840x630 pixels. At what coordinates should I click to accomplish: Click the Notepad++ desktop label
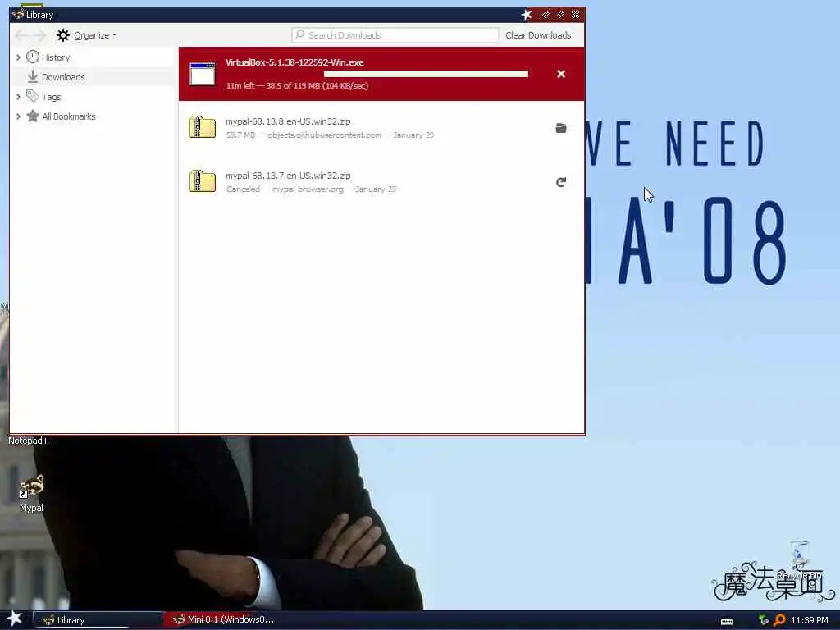pos(32,441)
